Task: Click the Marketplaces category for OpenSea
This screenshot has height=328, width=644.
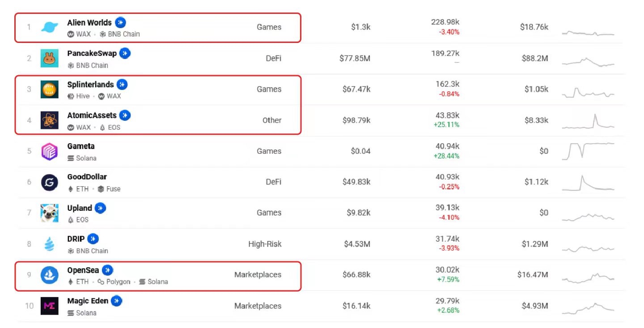Action: 258,275
